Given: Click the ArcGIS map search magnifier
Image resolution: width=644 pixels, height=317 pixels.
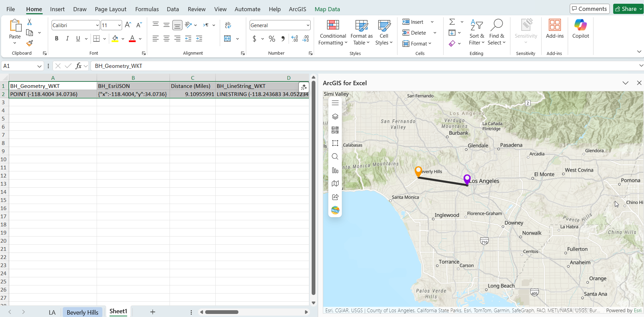Looking at the screenshot, I should pos(335,156).
